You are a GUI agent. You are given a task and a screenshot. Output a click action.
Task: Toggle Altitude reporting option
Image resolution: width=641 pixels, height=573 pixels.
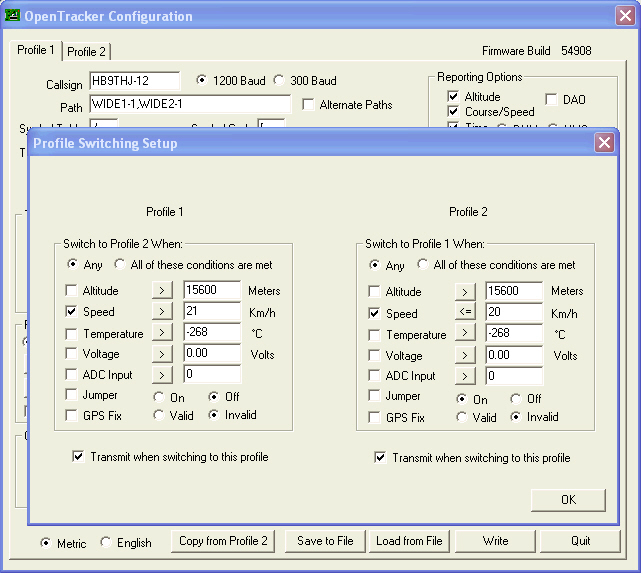pyautogui.click(x=453, y=96)
